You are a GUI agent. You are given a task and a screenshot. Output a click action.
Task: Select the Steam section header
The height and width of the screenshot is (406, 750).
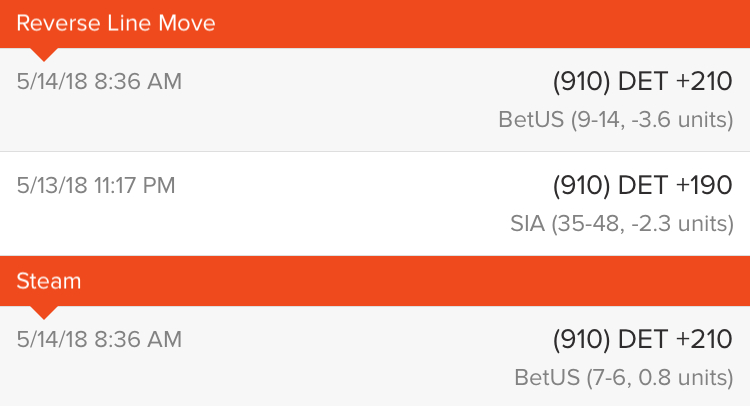375,281
